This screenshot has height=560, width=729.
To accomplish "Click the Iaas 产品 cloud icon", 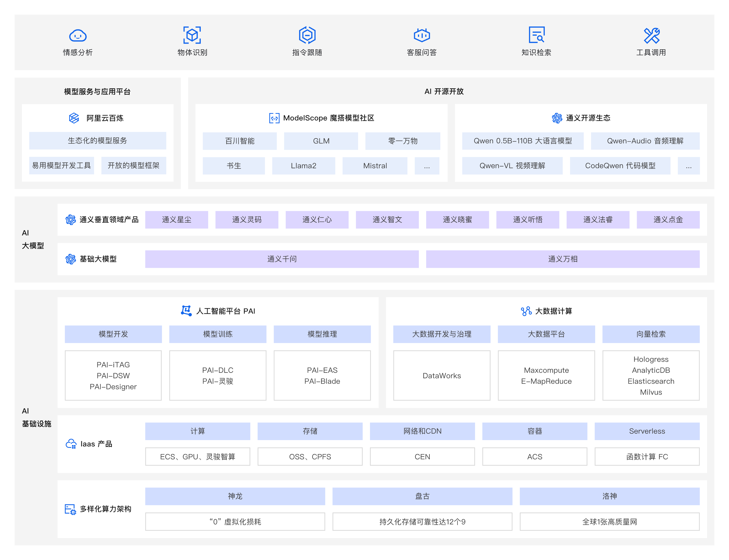I will [x=71, y=444].
